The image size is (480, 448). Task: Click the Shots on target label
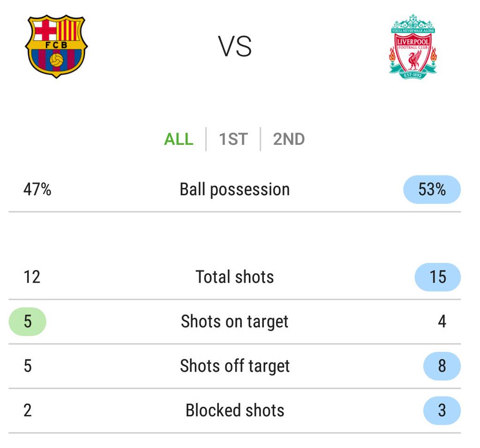click(x=235, y=321)
